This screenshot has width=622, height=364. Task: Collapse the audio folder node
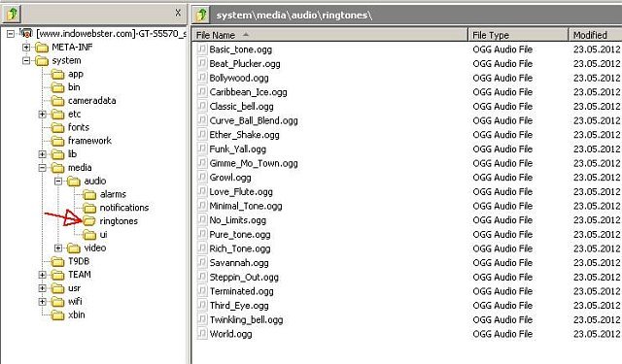tap(58, 182)
